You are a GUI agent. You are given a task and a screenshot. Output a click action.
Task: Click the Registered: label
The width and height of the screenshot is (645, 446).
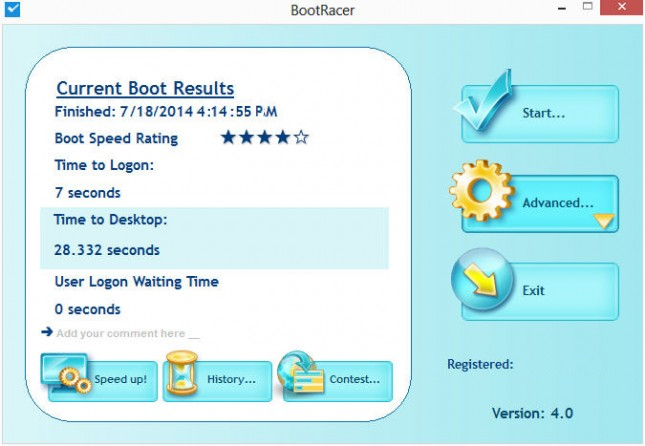[480, 364]
